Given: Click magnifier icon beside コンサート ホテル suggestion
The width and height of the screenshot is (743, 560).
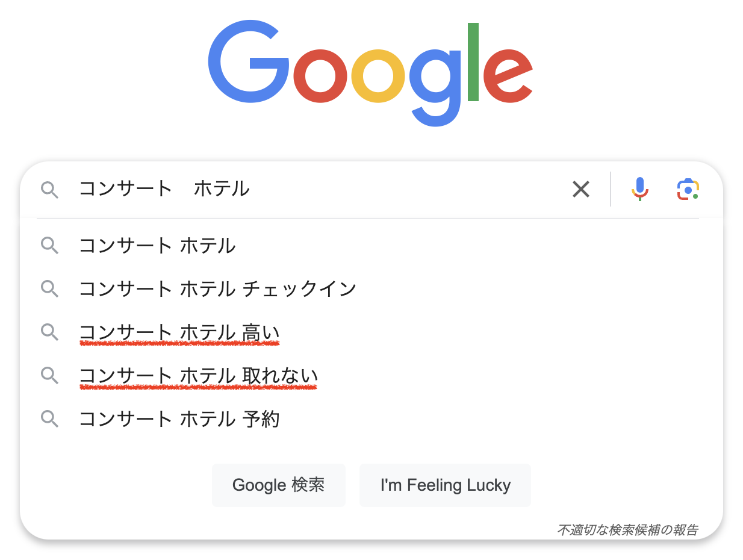Looking at the screenshot, I should tap(49, 246).
